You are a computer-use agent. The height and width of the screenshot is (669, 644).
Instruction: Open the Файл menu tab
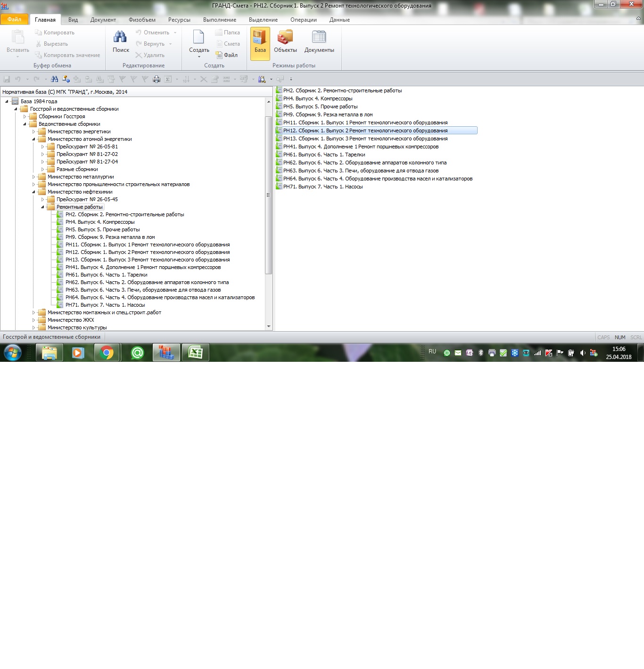point(14,19)
